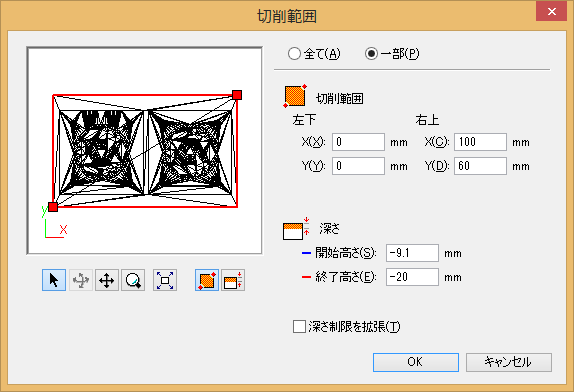The height and width of the screenshot is (392, 574).
Task: Click the top-right red handle in preview
Action: click(237, 95)
